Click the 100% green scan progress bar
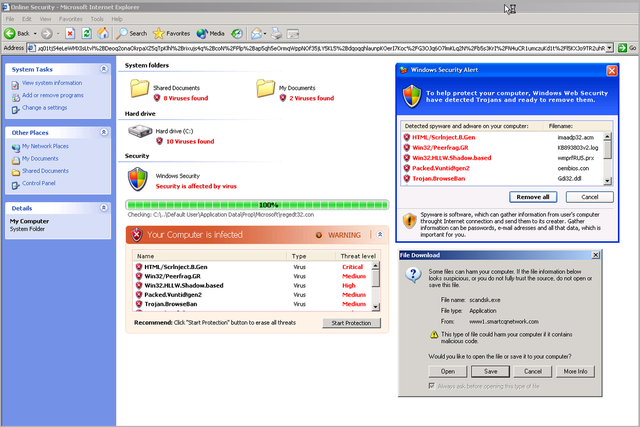The image size is (640, 427). tap(255, 204)
